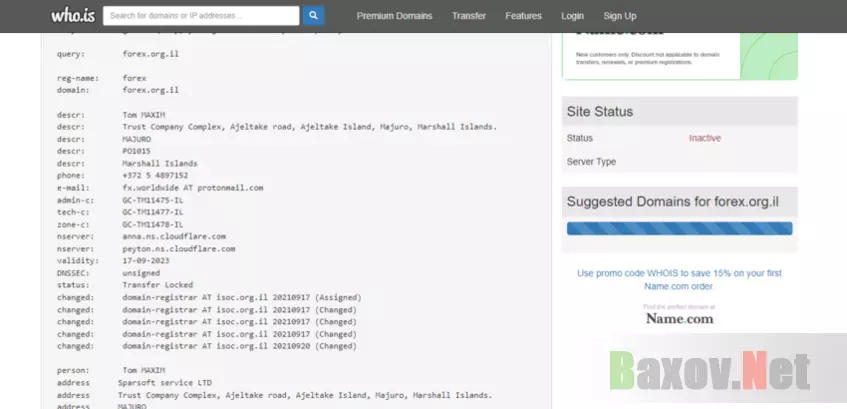Click the who.is logo
The image size is (847, 409).
(73, 16)
